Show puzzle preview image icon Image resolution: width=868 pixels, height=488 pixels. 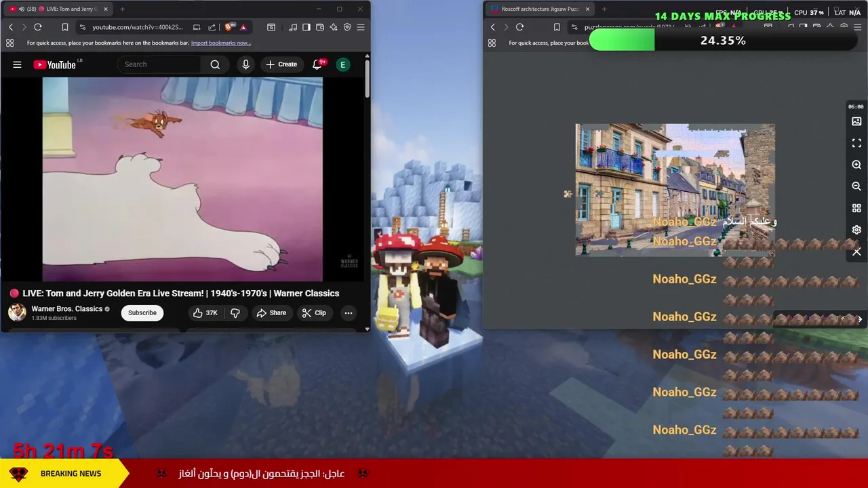[856, 121]
